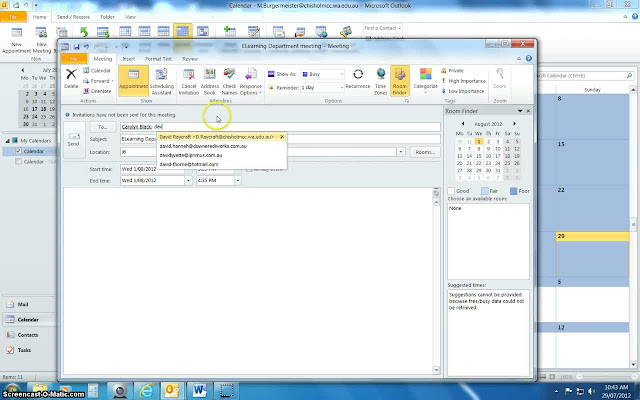
Task: Set up meeting Recurrence
Action: [358, 79]
